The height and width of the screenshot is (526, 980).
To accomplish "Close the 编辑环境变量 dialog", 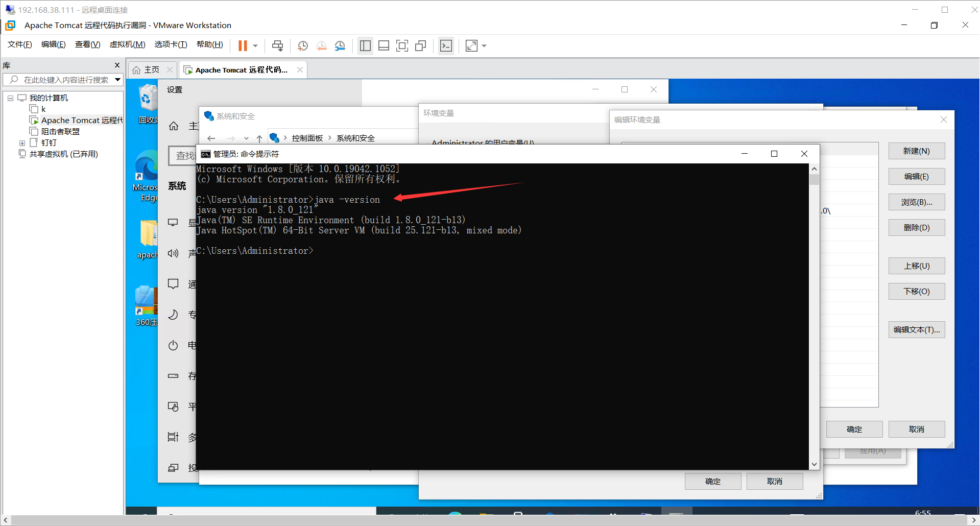I will [944, 119].
